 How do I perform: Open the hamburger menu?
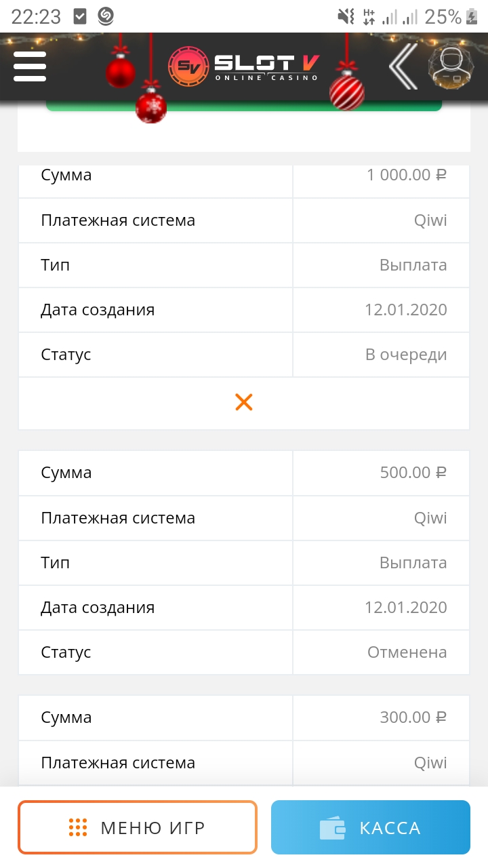point(30,66)
